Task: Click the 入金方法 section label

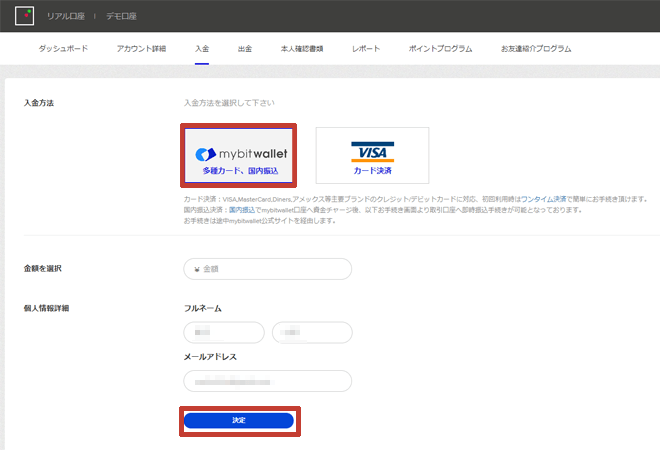Action: coord(39,103)
